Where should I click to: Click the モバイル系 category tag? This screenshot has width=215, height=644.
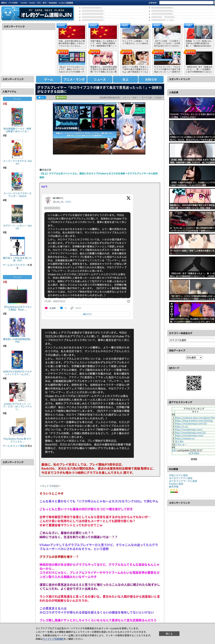(146, 97)
